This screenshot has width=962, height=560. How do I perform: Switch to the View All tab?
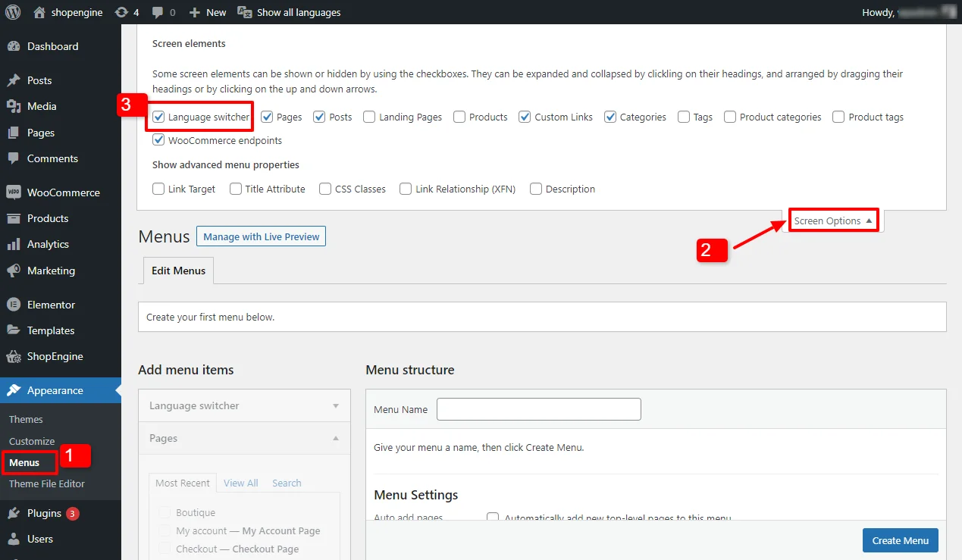click(240, 483)
